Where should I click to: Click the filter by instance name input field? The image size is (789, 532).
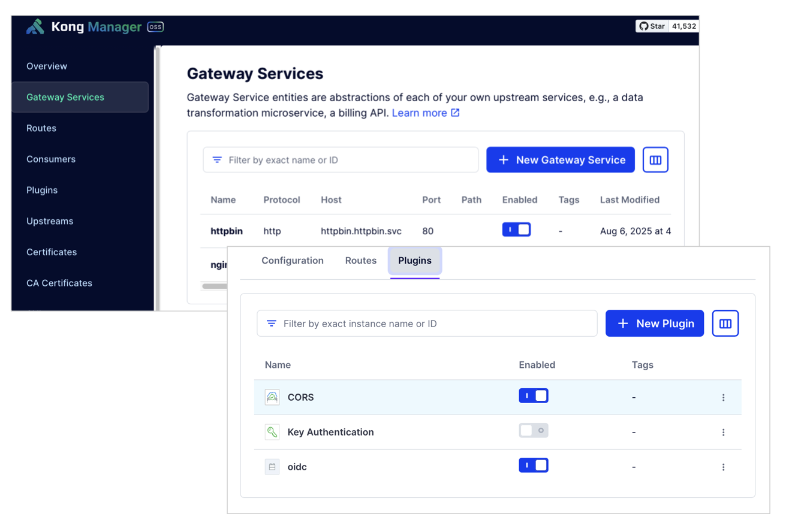(x=427, y=323)
